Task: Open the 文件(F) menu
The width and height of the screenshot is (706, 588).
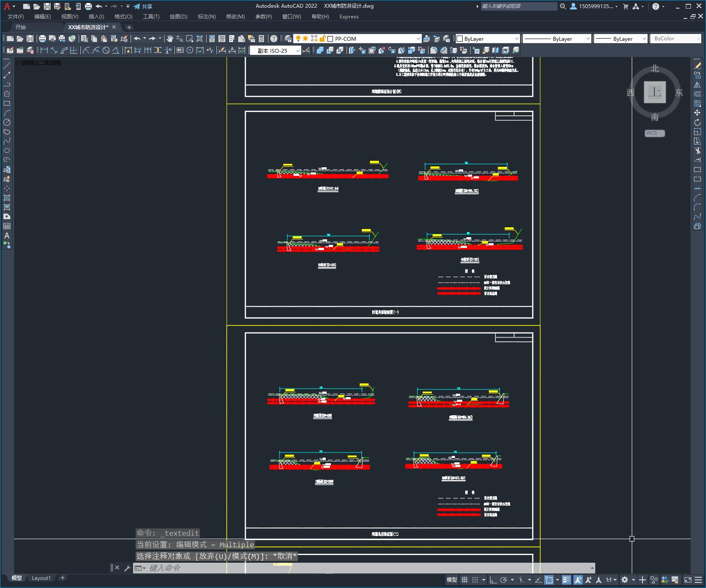Action: (16, 17)
